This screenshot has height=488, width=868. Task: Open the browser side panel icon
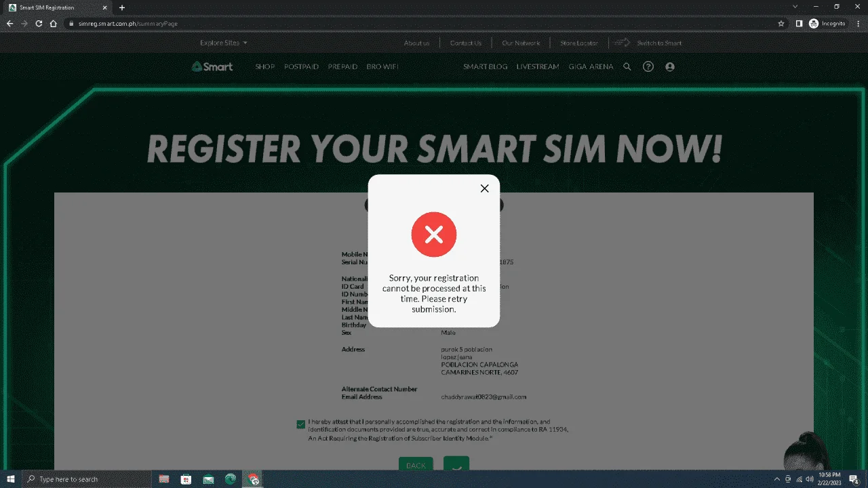click(x=799, y=23)
